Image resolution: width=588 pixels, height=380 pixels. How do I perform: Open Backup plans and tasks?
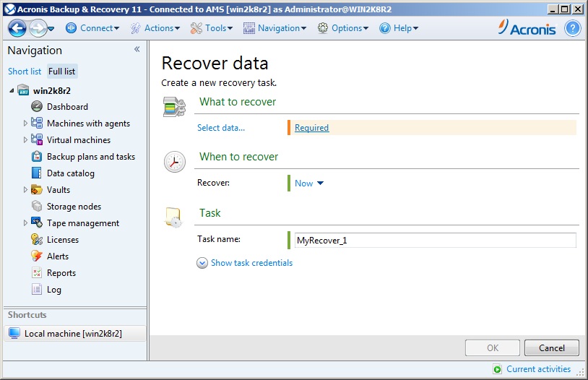tap(91, 157)
